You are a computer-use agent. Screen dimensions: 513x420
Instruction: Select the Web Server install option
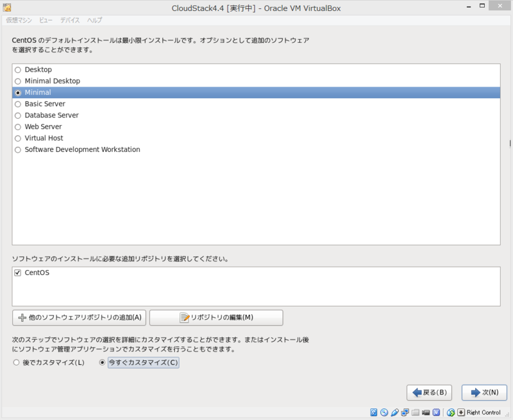point(17,126)
